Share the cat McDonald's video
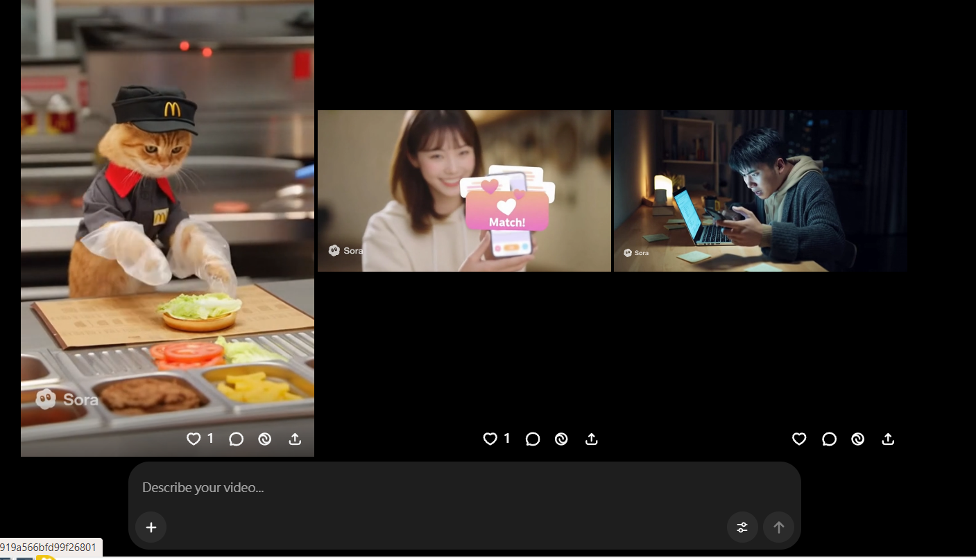 point(295,439)
